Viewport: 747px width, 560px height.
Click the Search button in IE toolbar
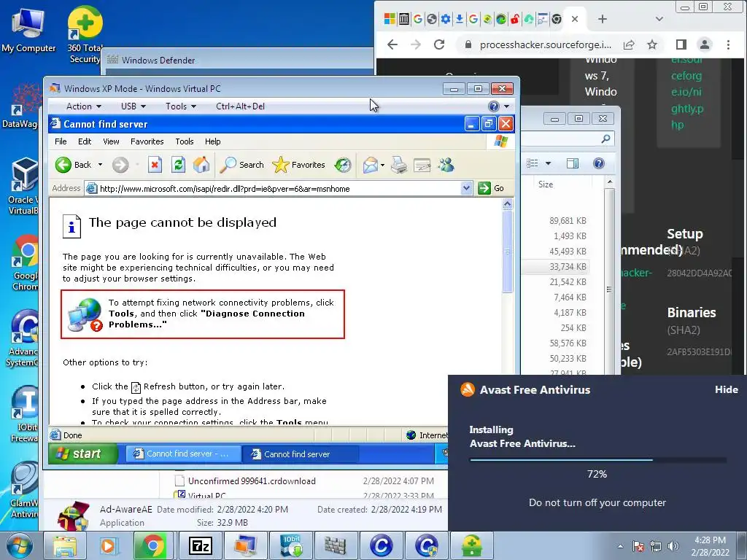[241, 165]
